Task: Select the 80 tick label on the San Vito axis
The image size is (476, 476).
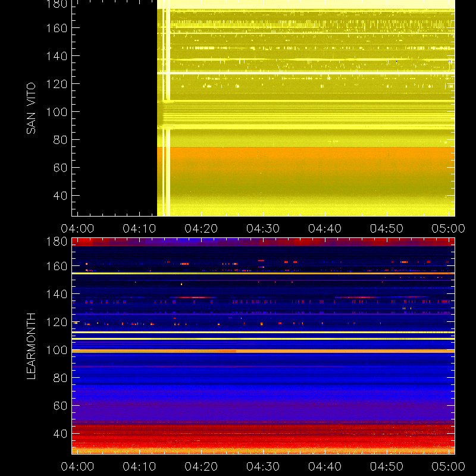Action: (60, 140)
